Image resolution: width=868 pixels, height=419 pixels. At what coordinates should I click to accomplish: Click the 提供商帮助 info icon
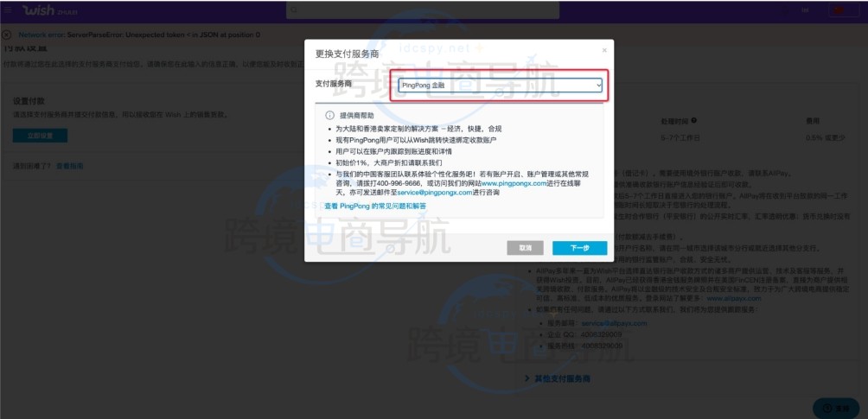[330, 116]
